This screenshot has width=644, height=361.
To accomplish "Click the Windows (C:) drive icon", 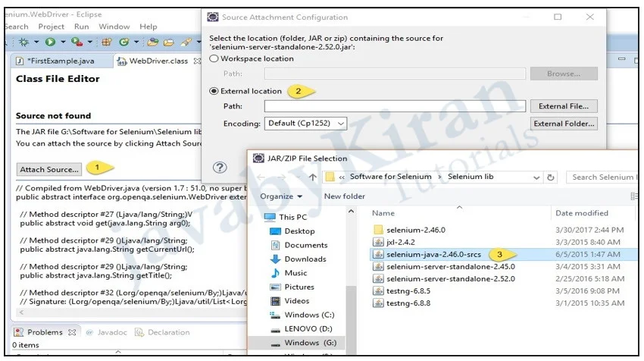I will (275, 315).
